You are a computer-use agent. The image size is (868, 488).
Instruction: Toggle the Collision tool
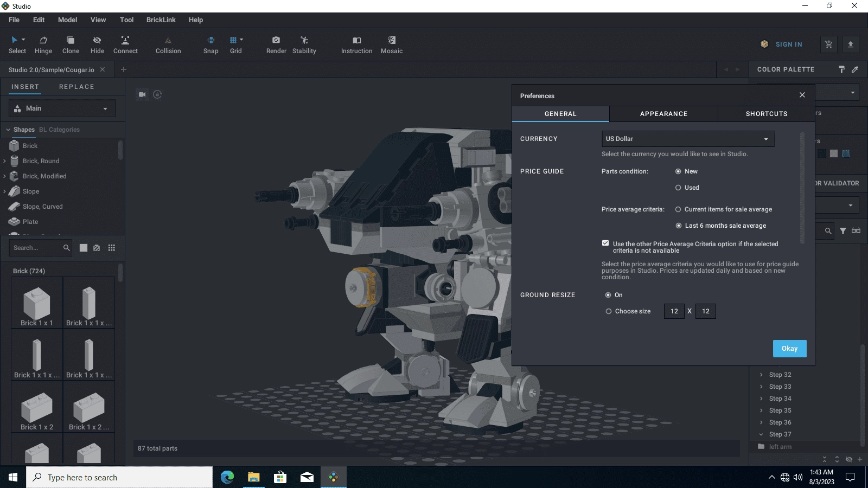(x=168, y=45)
